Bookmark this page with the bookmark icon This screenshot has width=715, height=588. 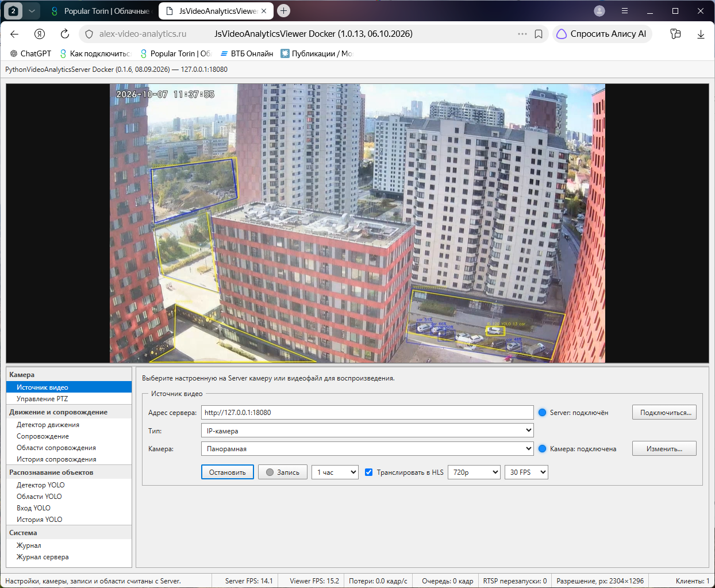(539, 34)
